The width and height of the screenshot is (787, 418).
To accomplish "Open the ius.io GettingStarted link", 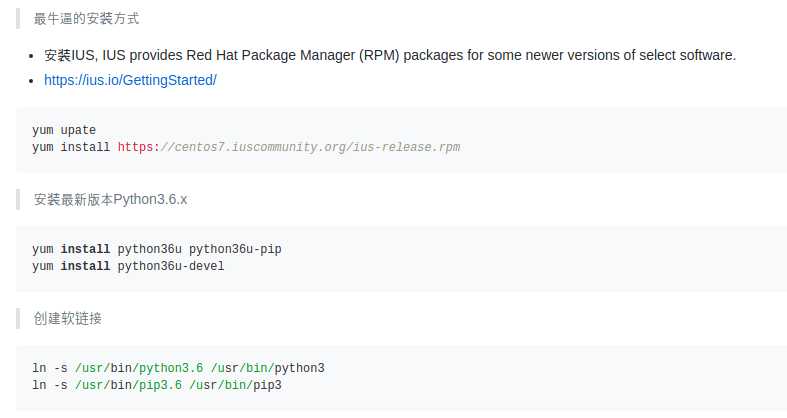I will tap(130, 80).
